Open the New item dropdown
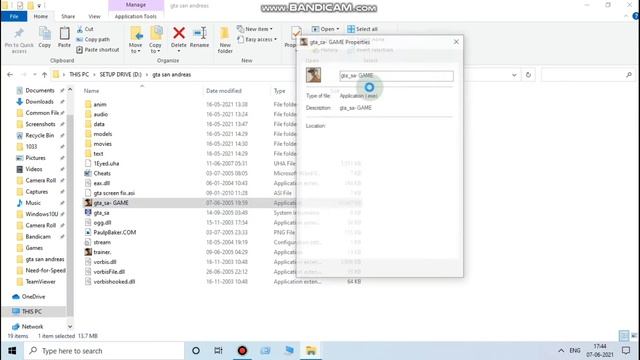640x360 pixels. click(255, 29)
